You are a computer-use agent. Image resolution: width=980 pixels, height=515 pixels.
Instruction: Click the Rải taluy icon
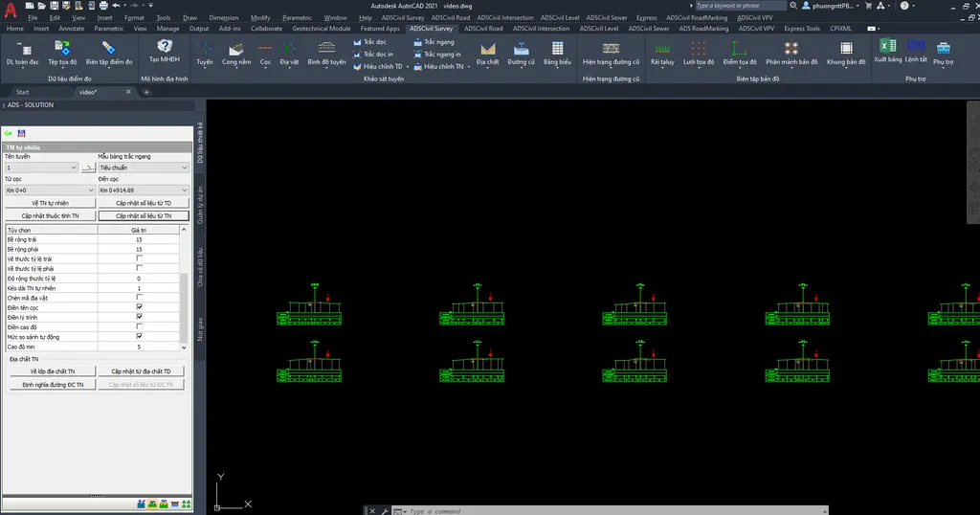tap(661, 48)
